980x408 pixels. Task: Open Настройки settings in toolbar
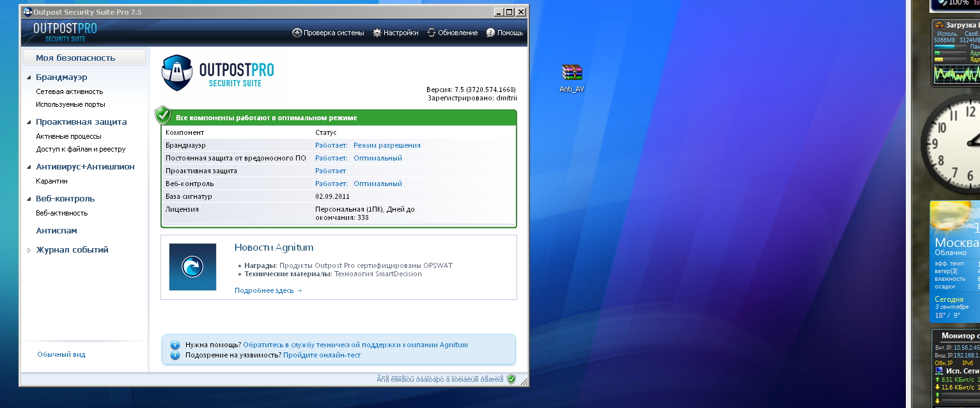tap(396, 33)
